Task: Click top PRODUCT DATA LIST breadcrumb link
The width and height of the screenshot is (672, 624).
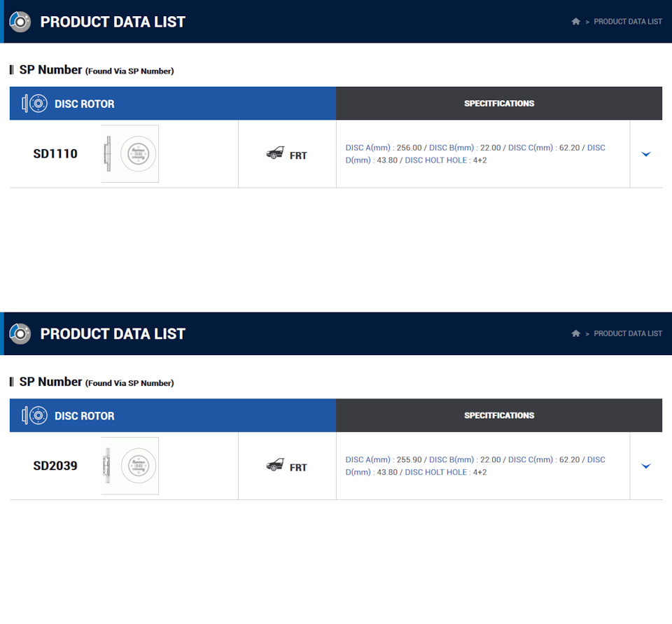Action: [628, 22]
